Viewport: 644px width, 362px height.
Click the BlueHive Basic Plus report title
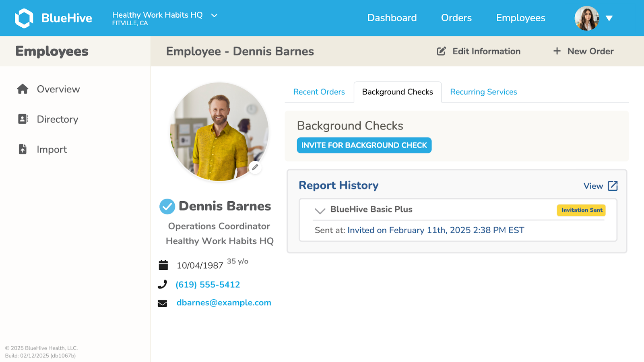[x=372, y=209]
